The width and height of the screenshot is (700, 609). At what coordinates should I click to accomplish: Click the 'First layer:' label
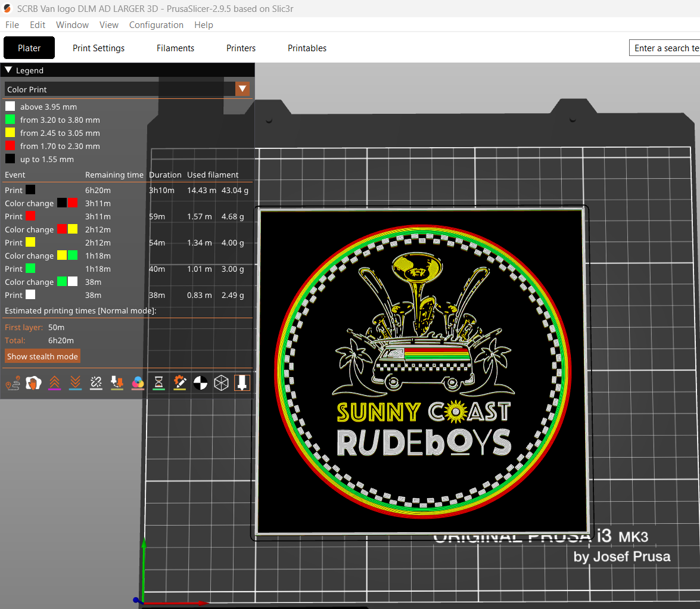click(x=24, y=327)
